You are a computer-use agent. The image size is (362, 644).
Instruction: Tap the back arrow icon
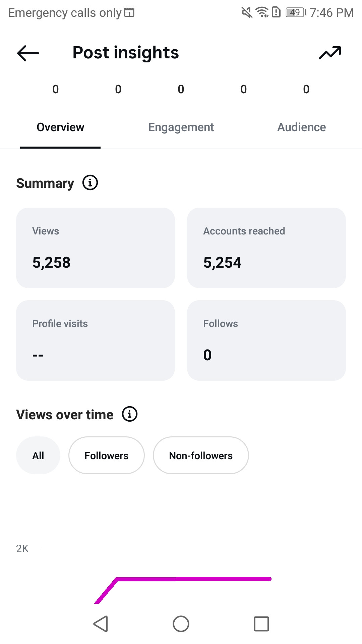pos(28,53)
